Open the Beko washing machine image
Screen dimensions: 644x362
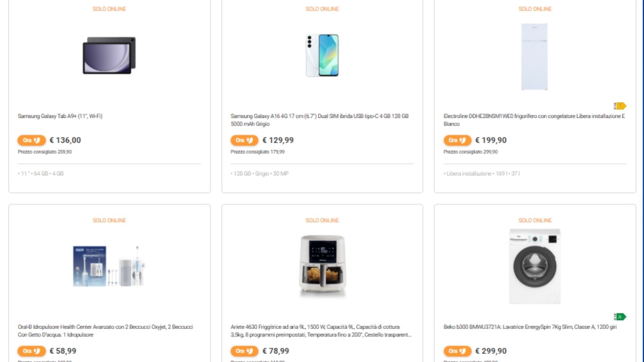535,266
